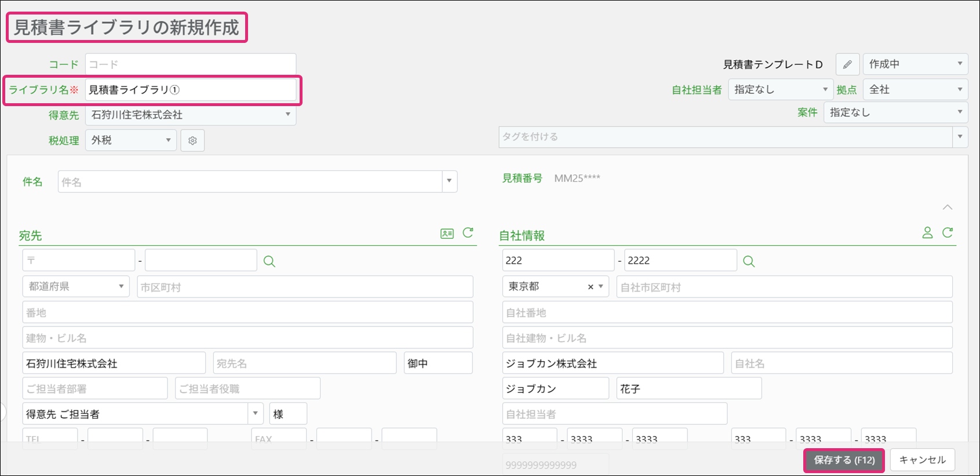Search address by 宛先 postal code magnifier

coord(269,261)
